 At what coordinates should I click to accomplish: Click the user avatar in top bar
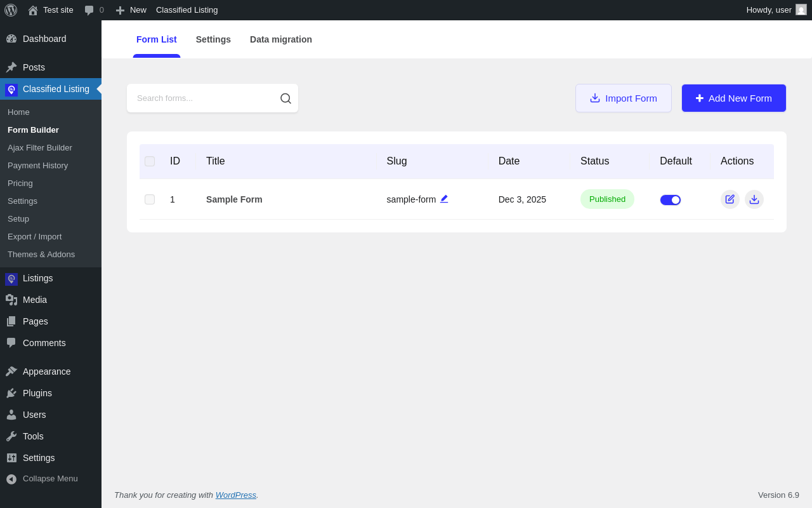click(x=801, y=10)
